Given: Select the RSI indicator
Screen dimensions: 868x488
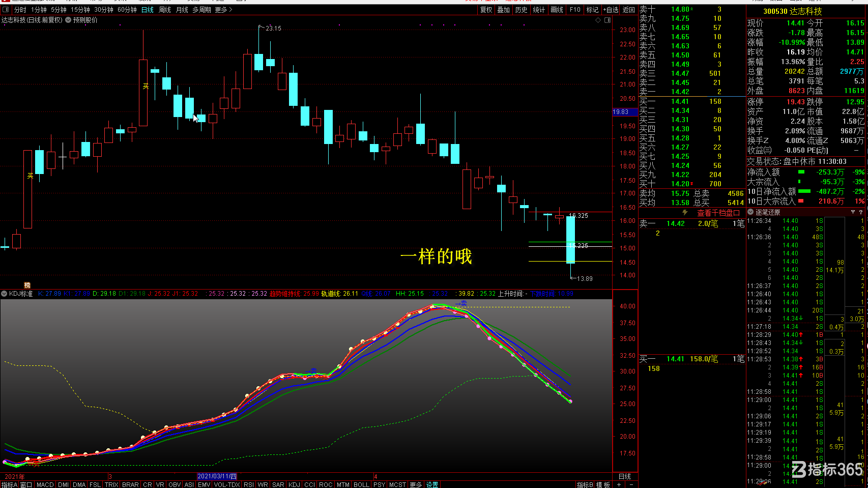Looking at the screenshot, I should (x=249, y=484).
